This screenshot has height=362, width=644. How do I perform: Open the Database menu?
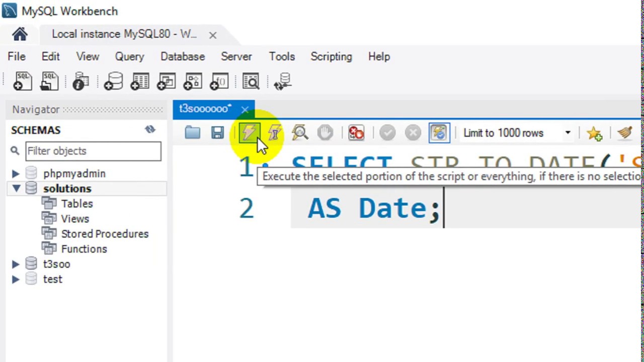coord(183,56)
